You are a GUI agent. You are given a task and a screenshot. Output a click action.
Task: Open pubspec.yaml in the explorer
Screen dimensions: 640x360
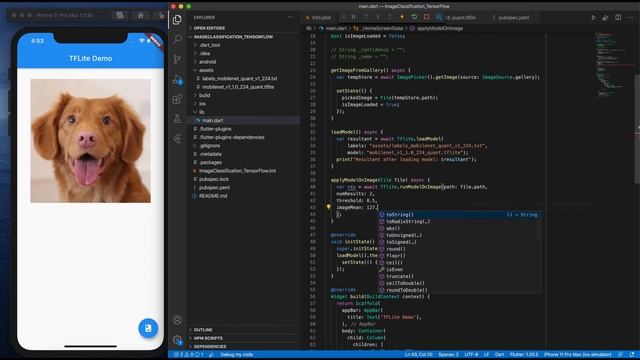(x=214, y=188)
